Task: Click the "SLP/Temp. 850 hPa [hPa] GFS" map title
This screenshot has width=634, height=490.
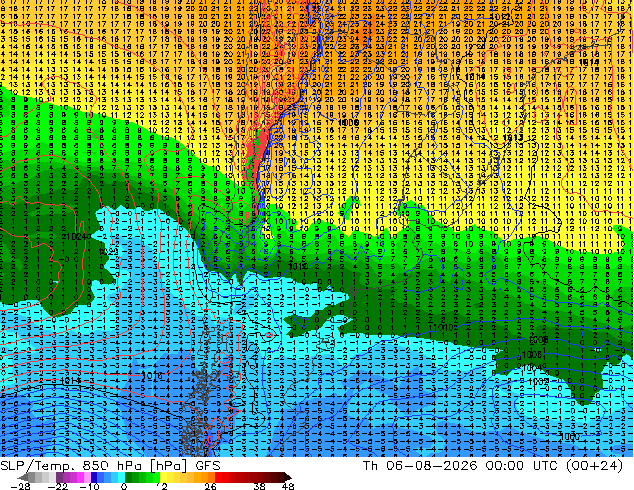Action: click(x=110, y=466)
